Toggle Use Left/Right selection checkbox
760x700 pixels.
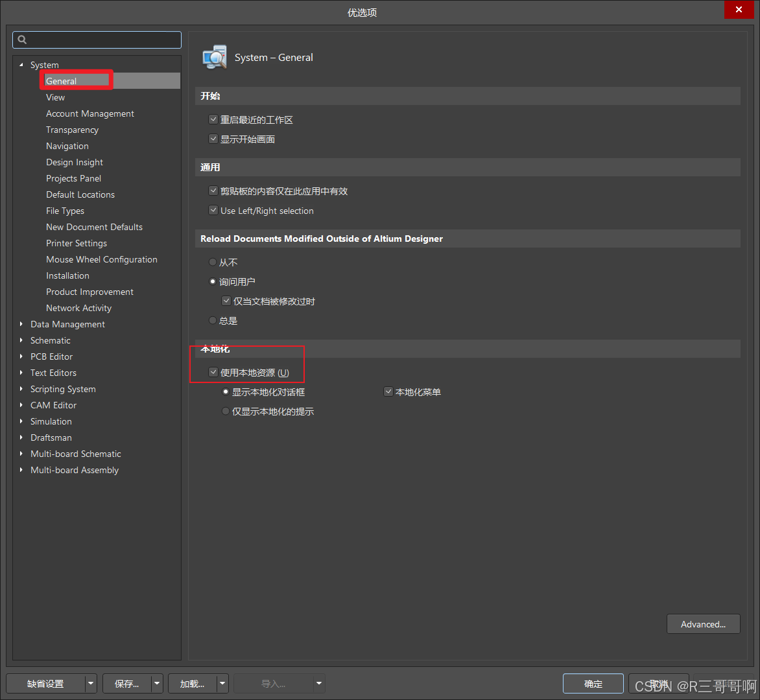click(x=213, y=210)
